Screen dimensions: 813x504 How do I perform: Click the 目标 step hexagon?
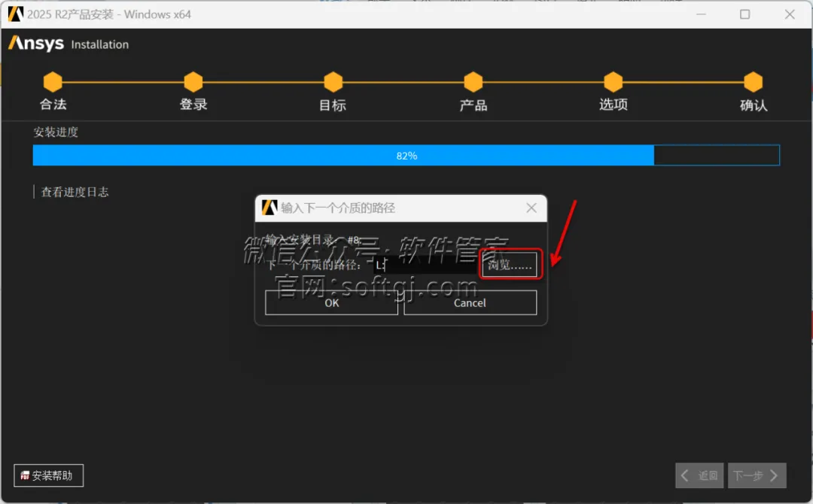333,82
